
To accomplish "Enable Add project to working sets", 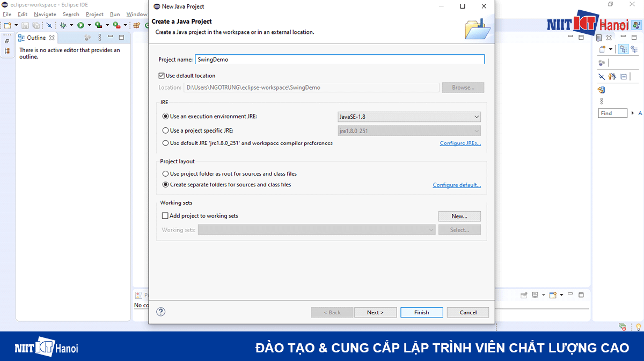I will tap(165, 215).
